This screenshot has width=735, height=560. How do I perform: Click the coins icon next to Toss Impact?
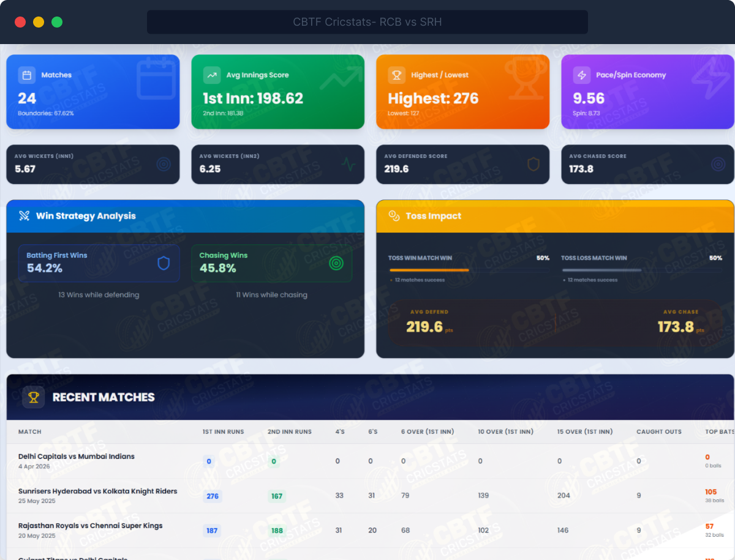[x=394, y=216]
